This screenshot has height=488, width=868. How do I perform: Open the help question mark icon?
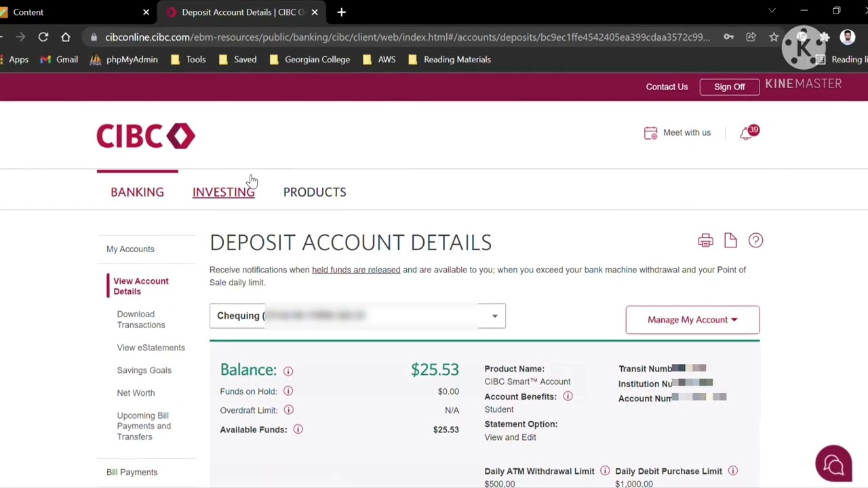pyautogui.click(x=755, y=241)
